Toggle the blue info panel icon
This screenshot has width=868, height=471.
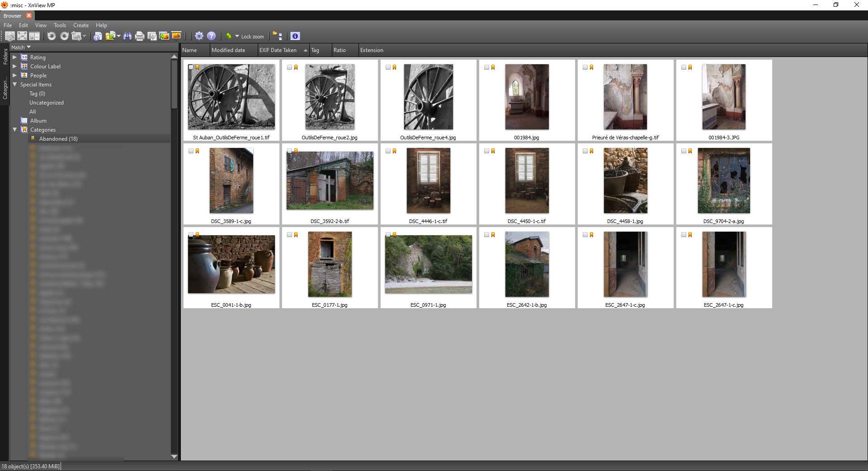(295, 36)
